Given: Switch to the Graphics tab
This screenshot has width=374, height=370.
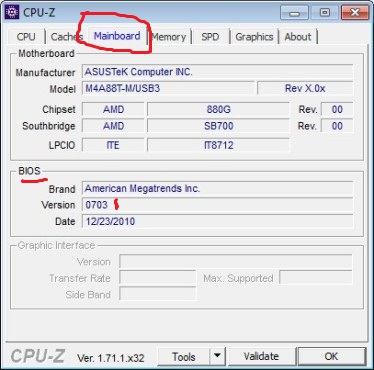Looking at the screenshot, I should pyautogui.click(x=254, y=37).
